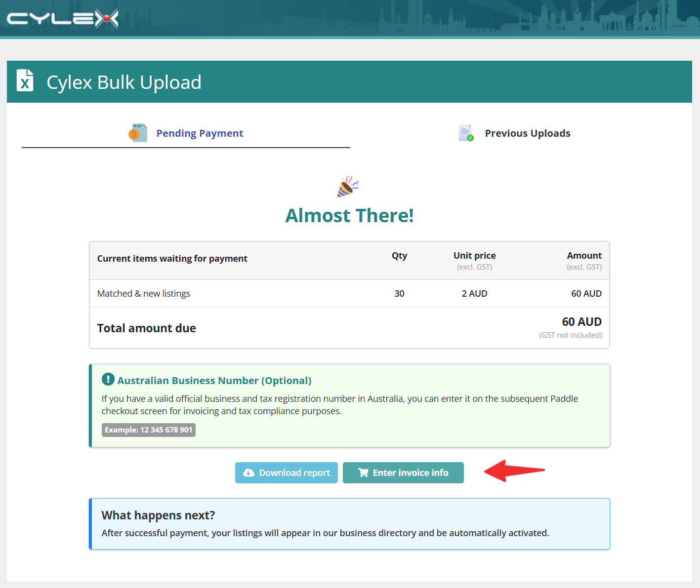Select the Example ABN number badge
The width and height of the screenshot is (700, 588).
pyautogui.click(x=149, y=430)
